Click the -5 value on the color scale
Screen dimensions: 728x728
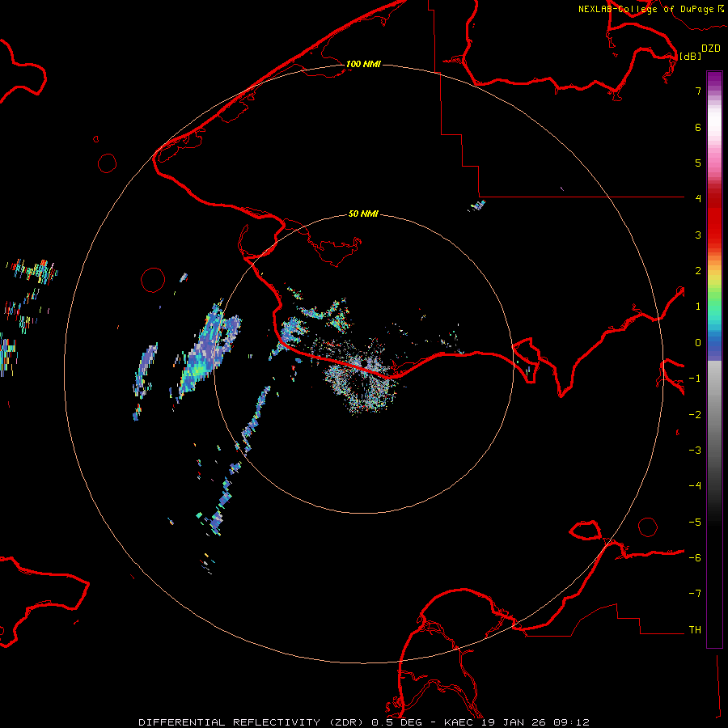(695, 523)
